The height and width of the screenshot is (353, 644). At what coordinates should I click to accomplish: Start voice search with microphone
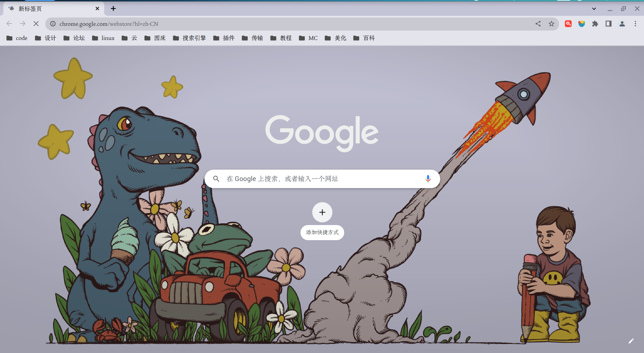click(x=428, y=179)
